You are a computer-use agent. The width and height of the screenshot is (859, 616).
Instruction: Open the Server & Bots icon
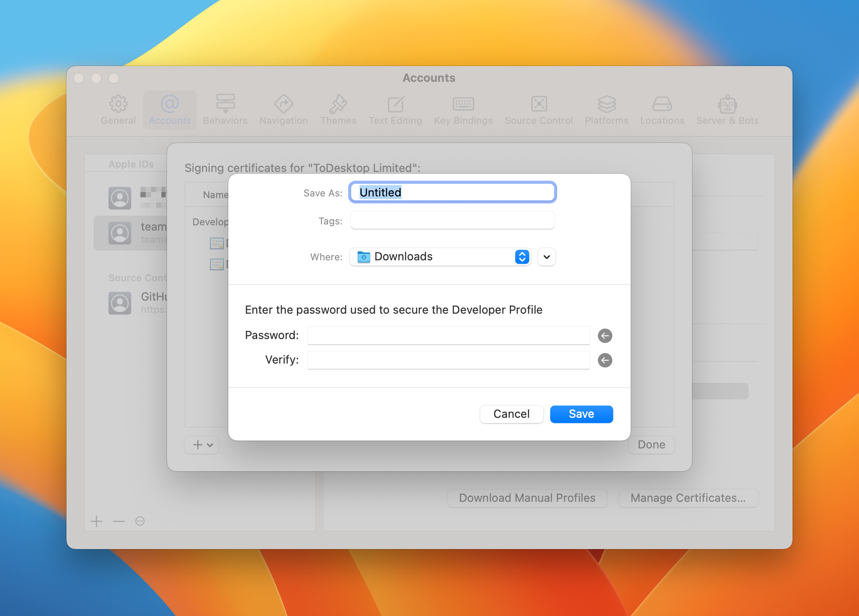(x=727, y=104)
